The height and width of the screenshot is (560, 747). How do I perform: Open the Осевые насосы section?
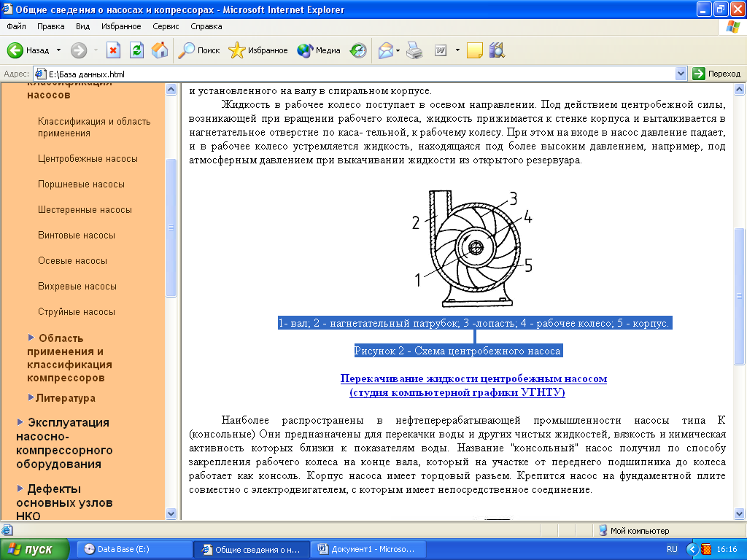pos(72,261)
